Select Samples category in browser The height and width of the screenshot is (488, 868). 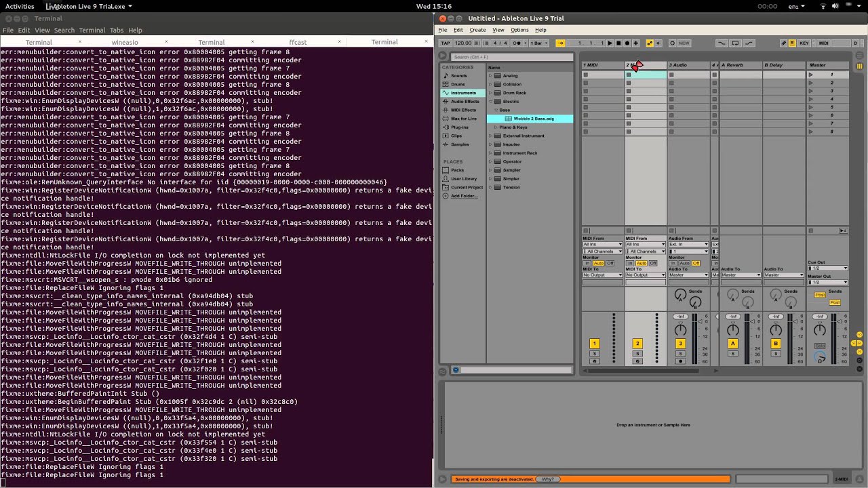pos(460,144)
